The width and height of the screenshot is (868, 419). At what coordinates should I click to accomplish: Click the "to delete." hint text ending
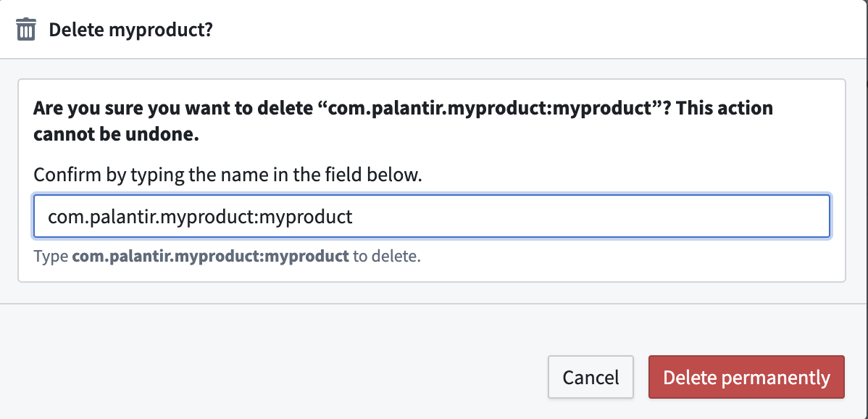[387, 256]
